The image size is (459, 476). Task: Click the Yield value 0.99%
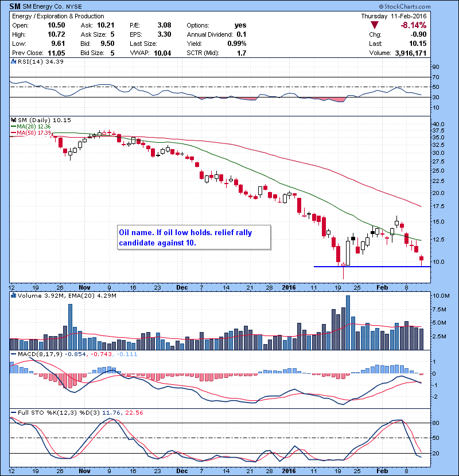click(x=237, y=44)
